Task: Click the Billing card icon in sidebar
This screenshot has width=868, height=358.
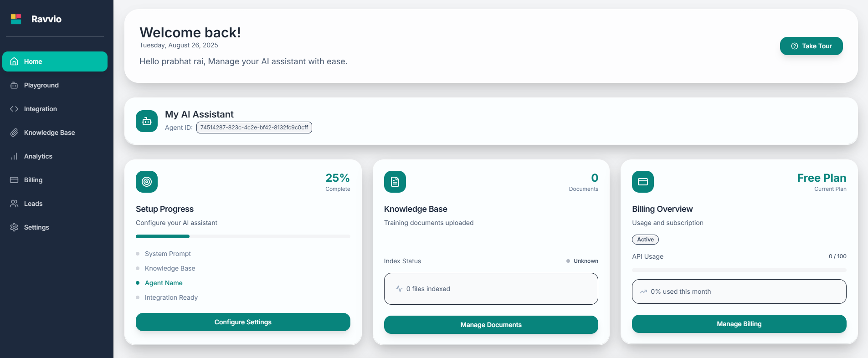Action: tap(14, 180)
